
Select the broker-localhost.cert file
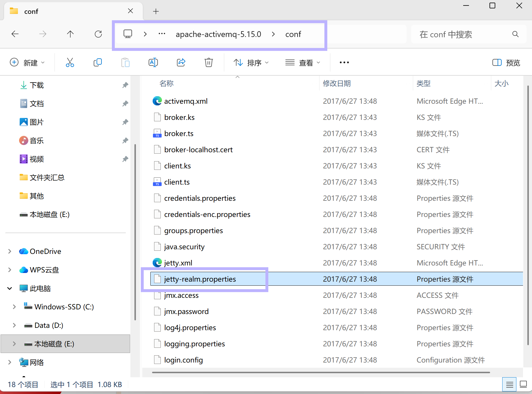[x=198, y=150]
